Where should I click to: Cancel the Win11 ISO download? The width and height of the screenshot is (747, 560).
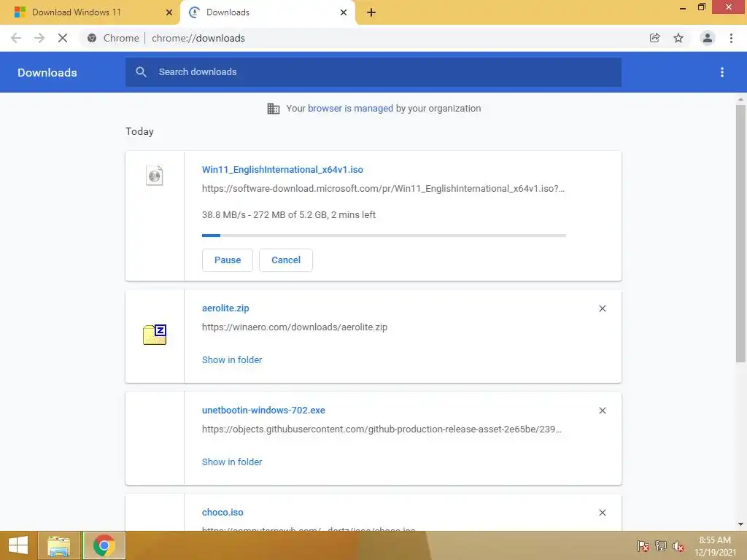click(286, 260)
